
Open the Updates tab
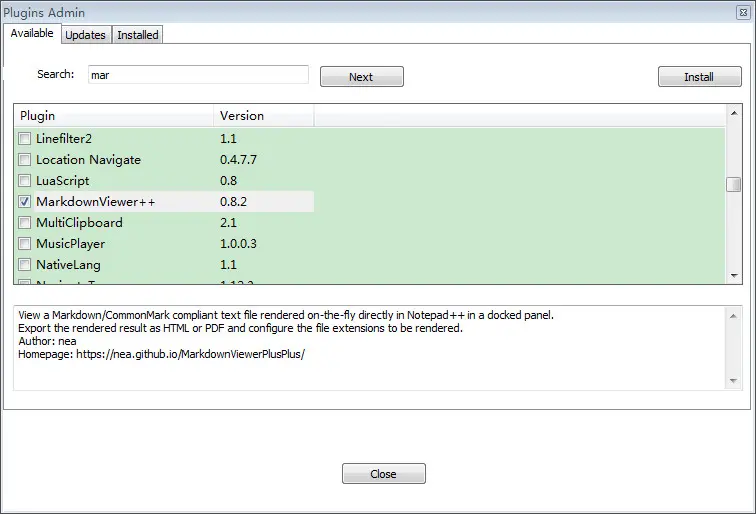85,35
